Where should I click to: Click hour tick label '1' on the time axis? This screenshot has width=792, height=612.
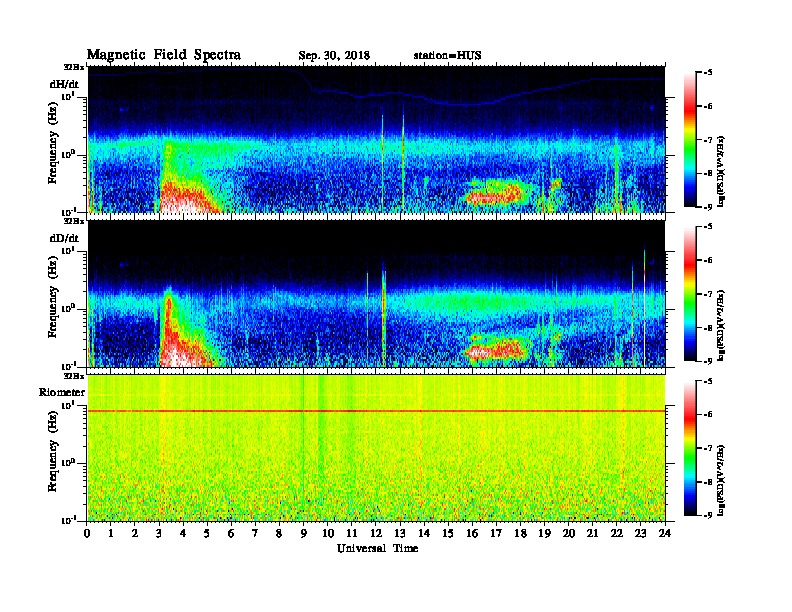pyautogui.click(x=111, y=534)
